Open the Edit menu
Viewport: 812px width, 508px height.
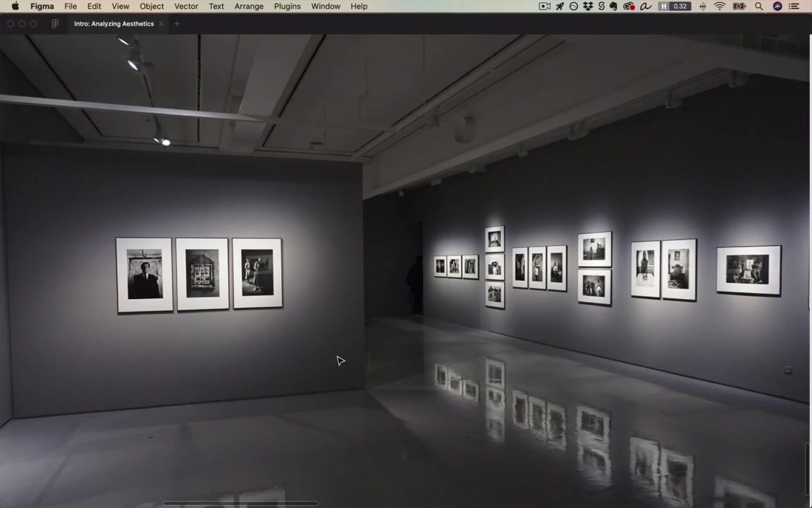(x=94, y=6)
